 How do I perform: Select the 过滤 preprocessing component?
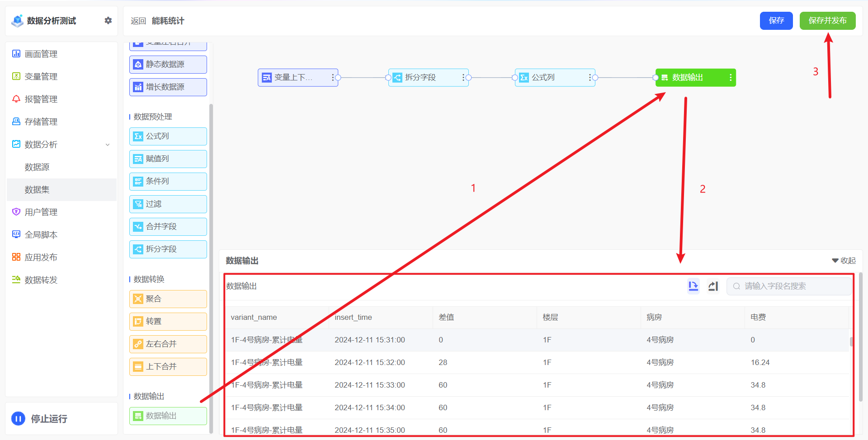(168, 204)
